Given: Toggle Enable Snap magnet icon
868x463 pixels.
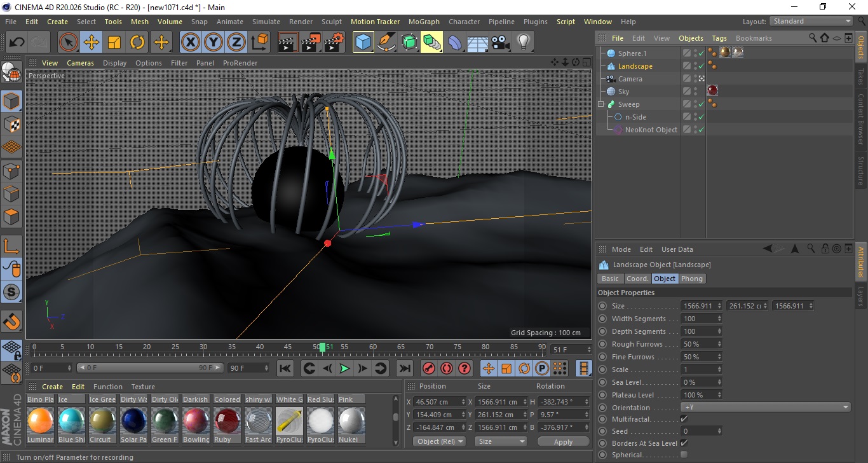Looking at the screenshot, I should point(11,321).
